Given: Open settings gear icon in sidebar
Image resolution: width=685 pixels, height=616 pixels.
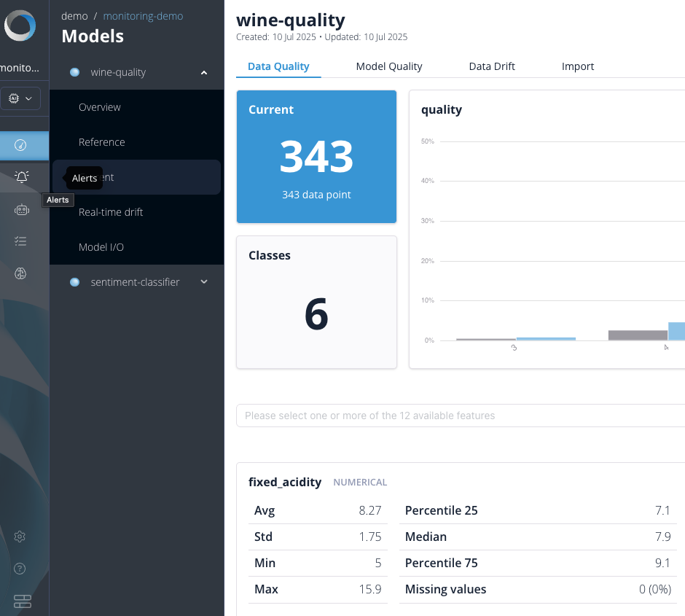Looking at the screenshot, I should tap(20, 537).
